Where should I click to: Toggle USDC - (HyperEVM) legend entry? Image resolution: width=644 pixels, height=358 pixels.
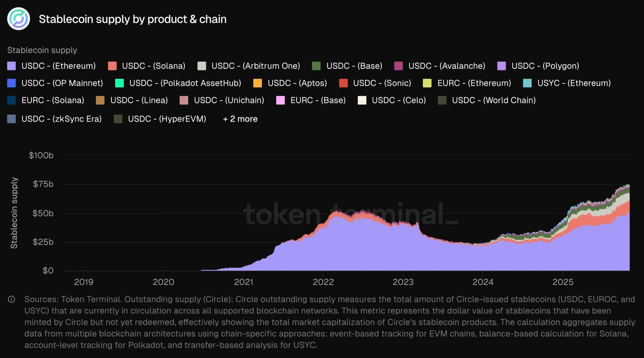pyautogui.click(x=160, y=119)
